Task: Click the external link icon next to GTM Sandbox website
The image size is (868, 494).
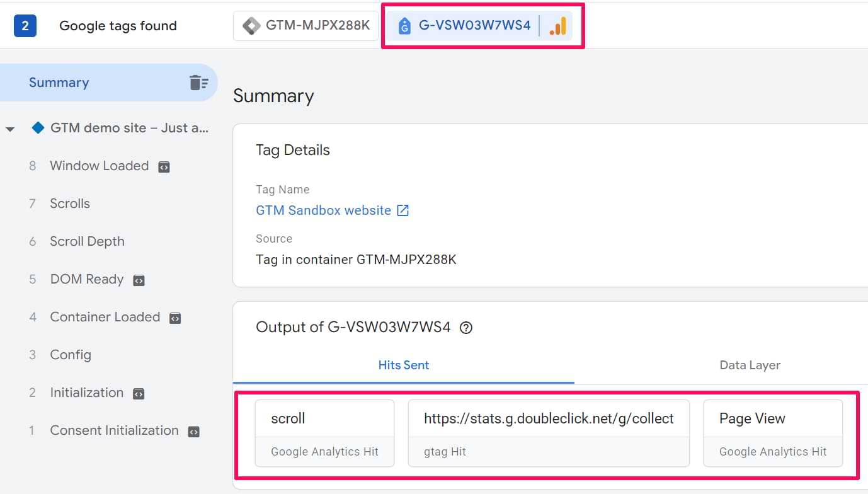Action: (403, 210)
